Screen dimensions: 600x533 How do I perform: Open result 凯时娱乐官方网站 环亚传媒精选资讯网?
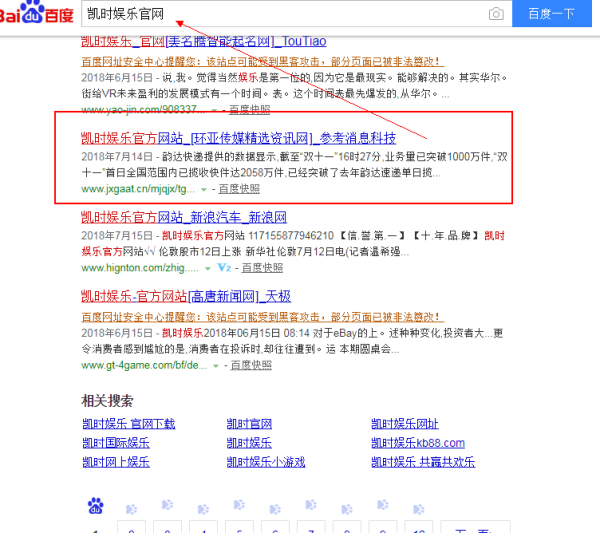[x=238, y=138]
